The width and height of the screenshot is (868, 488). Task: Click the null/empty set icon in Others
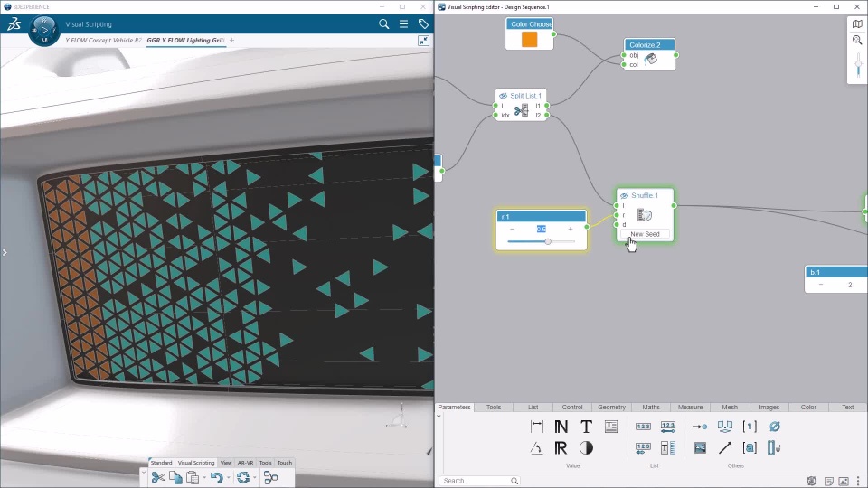[x=775, y=426]
